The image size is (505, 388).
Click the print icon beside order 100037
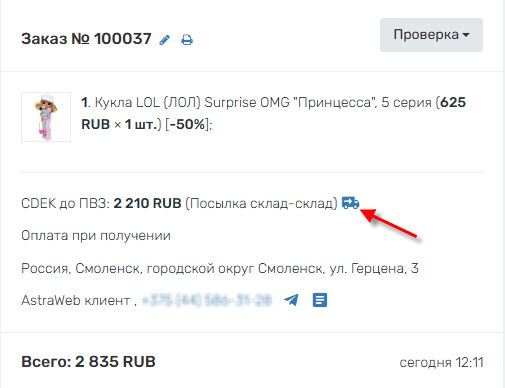pyautogui.click(x=187, y=40)
